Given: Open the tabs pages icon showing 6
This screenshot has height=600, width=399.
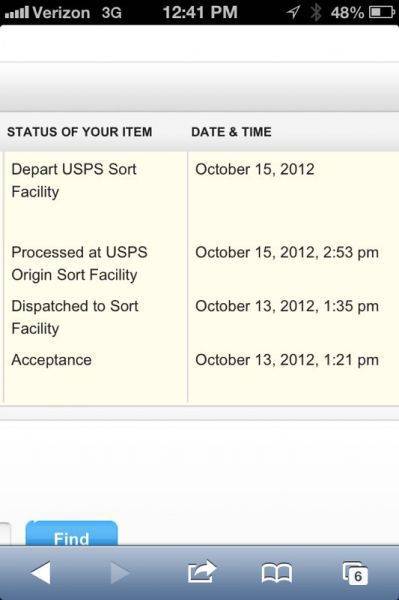Looking at the screenshot, I should (x=355, y=573).
